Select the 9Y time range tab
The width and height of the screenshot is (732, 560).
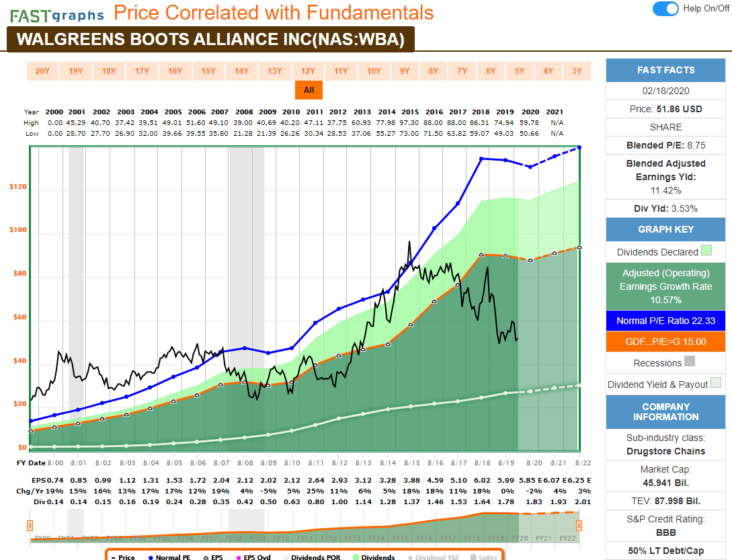[405, 71]
